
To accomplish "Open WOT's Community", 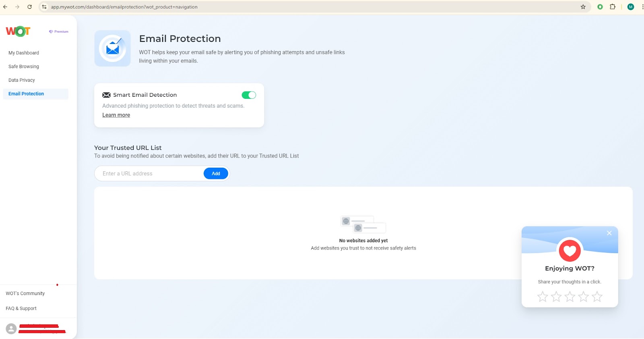I will [25, 293].
